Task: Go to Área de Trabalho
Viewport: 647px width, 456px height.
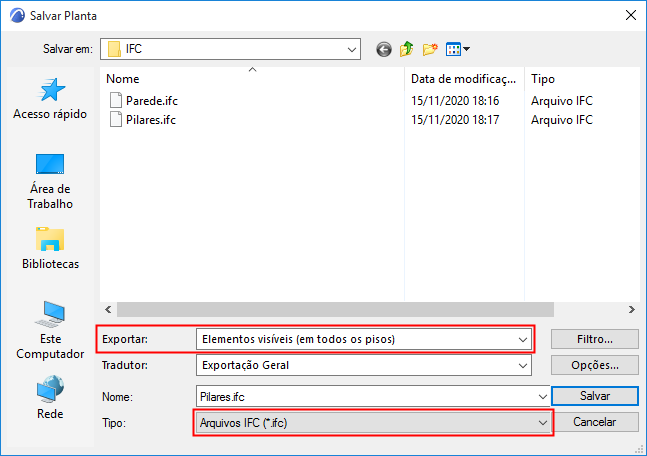Action: pos(50,181)
